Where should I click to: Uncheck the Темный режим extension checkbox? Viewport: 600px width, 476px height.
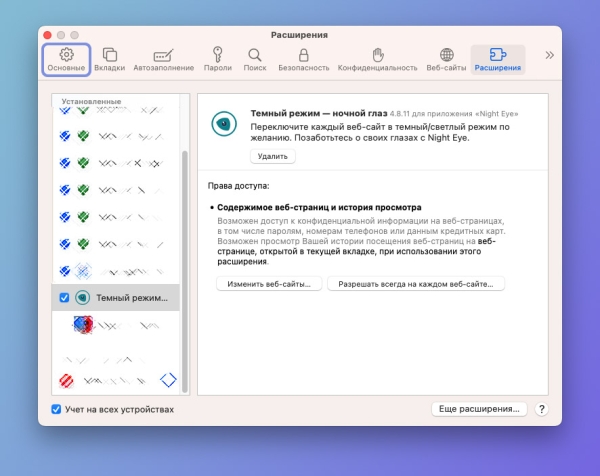click(65, 298)
